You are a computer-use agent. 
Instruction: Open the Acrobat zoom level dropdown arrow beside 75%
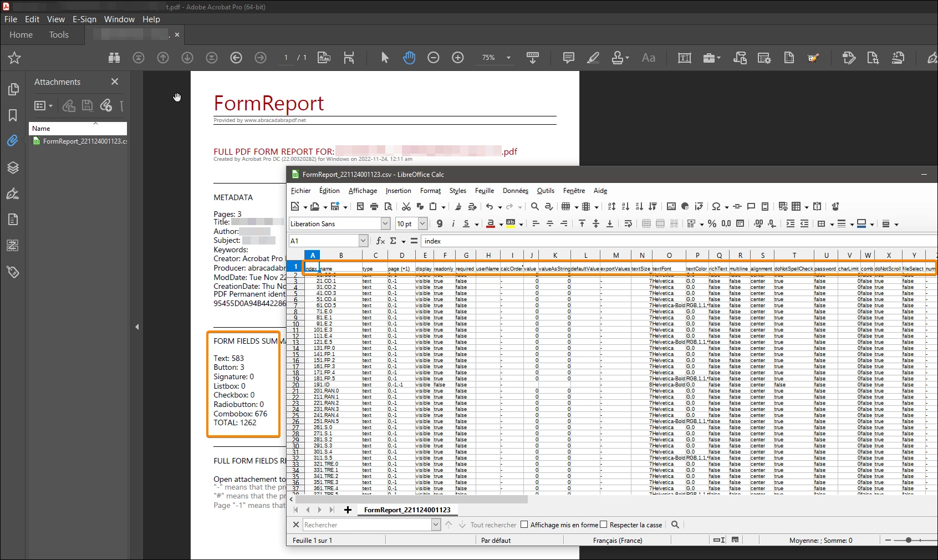[508, 58]
